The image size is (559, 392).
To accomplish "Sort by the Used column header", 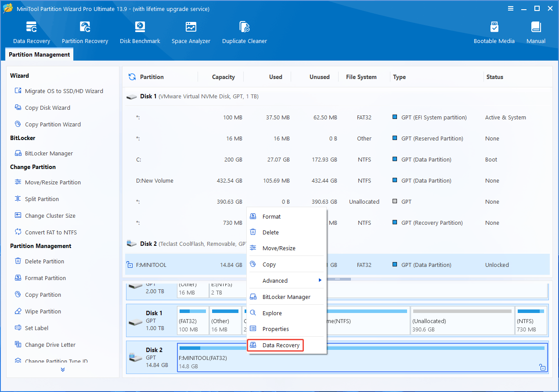I will (275, 77).
